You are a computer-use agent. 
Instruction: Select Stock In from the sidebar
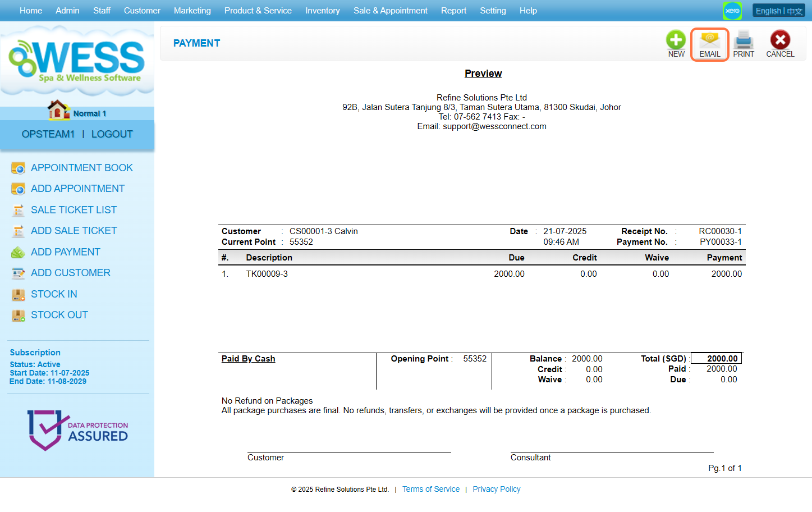pyautogui.click(x=54, y=294)
